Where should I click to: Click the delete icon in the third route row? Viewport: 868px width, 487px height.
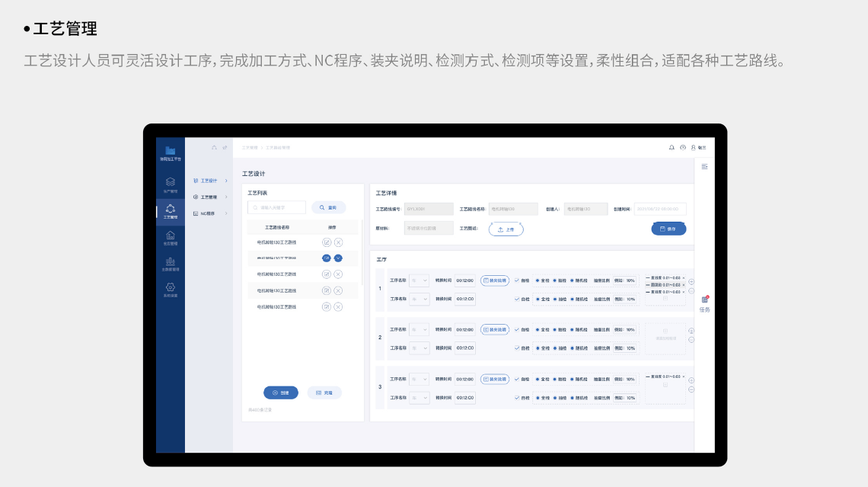pos(338,274)
